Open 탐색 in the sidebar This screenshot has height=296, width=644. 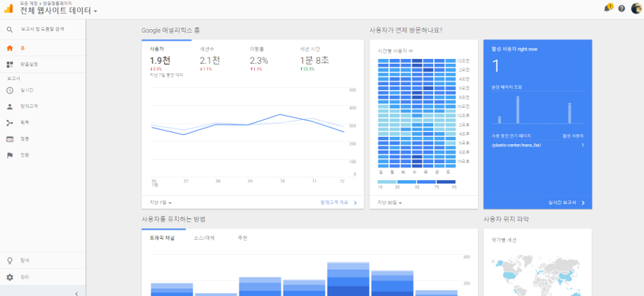25,261
